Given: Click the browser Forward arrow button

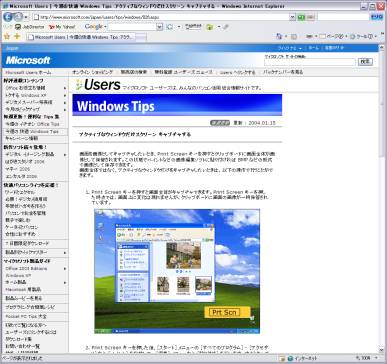Looking at the screenshot, I should pos(19,16).
